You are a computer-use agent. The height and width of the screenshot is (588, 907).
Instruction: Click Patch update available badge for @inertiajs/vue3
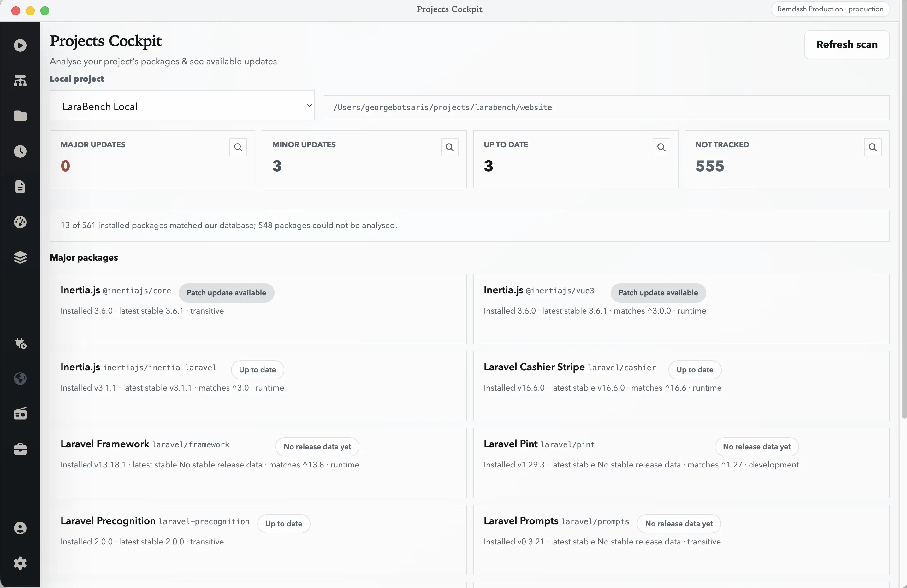point(658,293)
